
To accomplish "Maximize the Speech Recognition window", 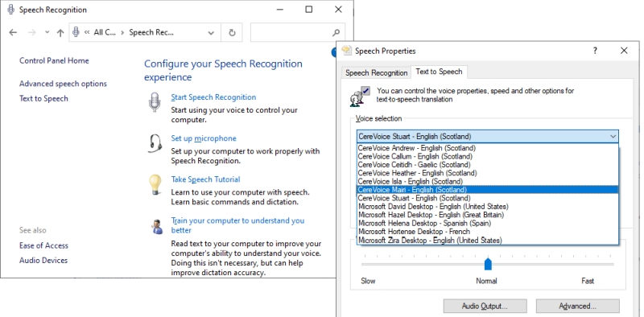I will pos(309,10).
